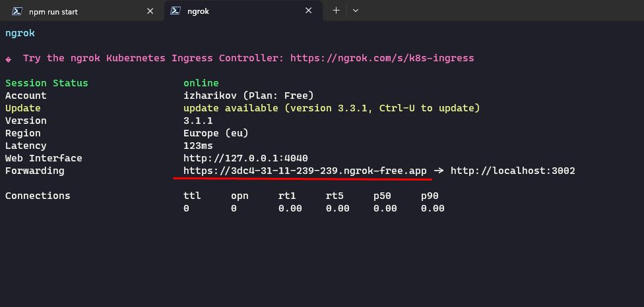The height and width of the screenshot is (307, 644).
Task: Switch to the npm run start tab
Action: (x=82, y=11)
